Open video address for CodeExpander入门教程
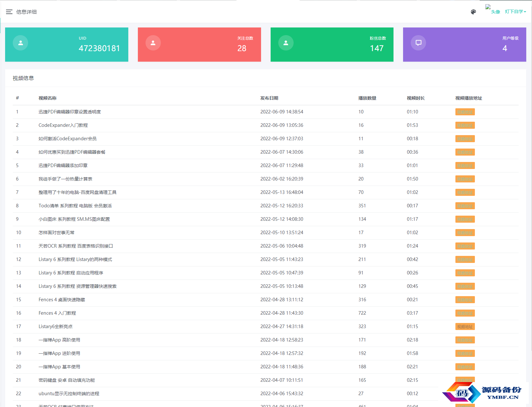Screen dimensions: 532x407 (x=465, y=125)
